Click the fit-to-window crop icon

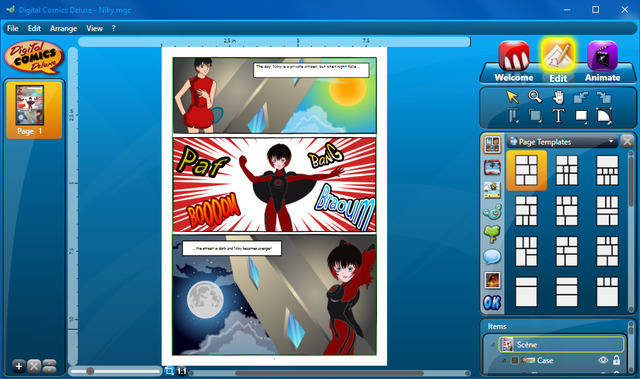169,371
